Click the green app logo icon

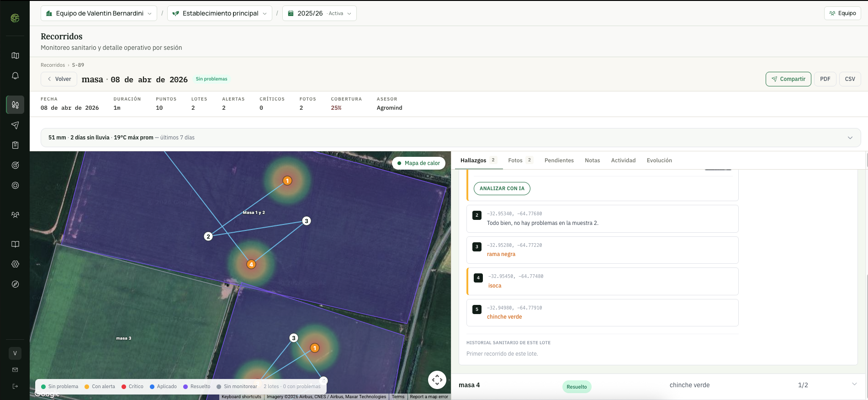coord(15,18)
